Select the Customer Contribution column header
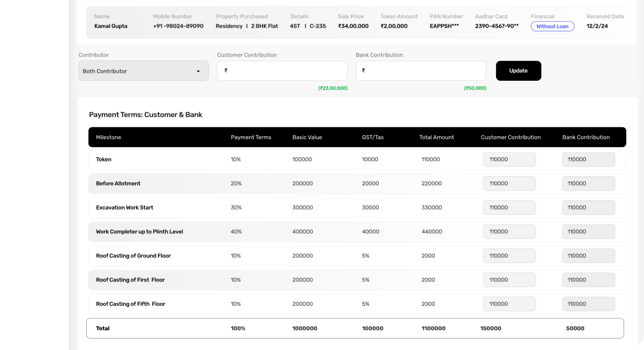The image size is (644, 350). 511,137
